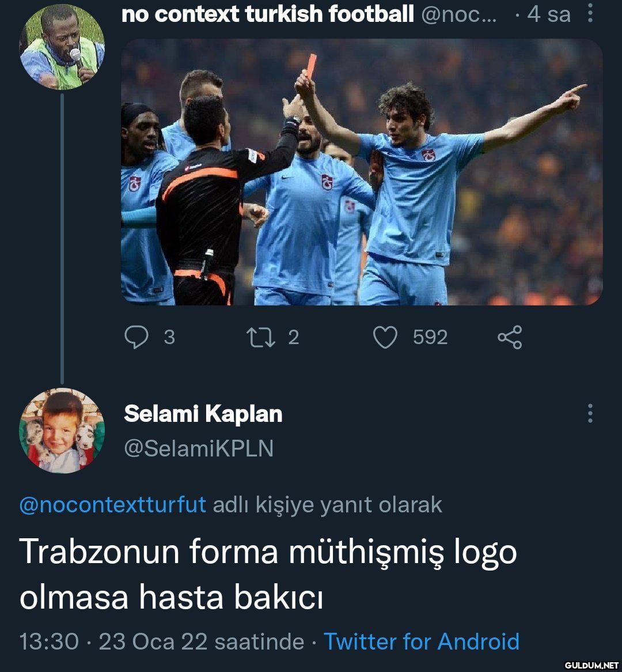Open the @nocontextturfut mention link
This screenshot has height=672, width=622.
coord(113,505)
